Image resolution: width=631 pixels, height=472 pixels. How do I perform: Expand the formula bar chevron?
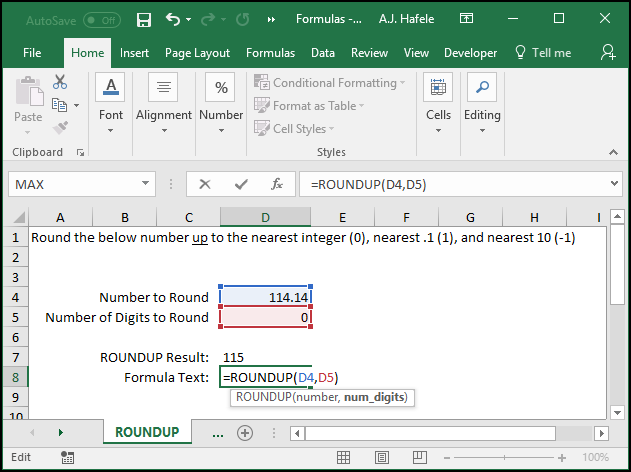click(x=614, y=184)
